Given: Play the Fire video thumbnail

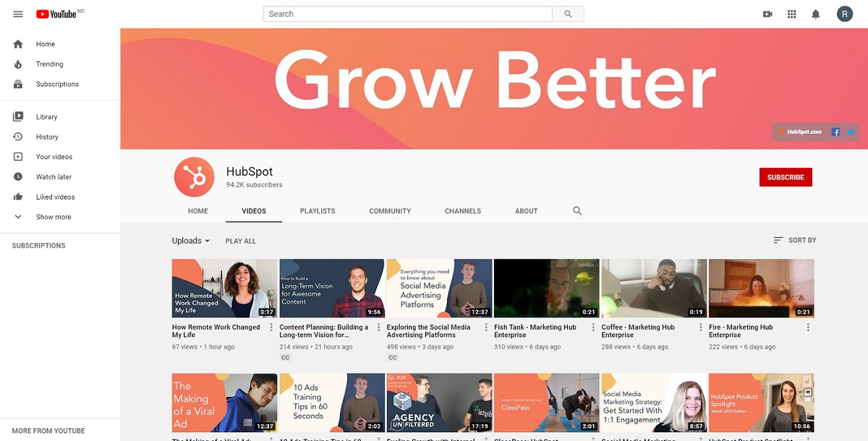Looking at the screenshot, I should (x=762, y=288).
